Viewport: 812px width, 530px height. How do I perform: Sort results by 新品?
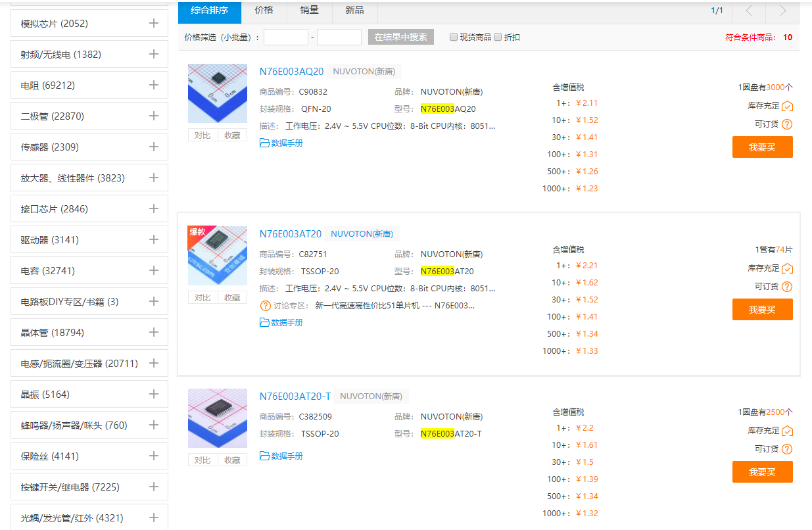(354, 11)
